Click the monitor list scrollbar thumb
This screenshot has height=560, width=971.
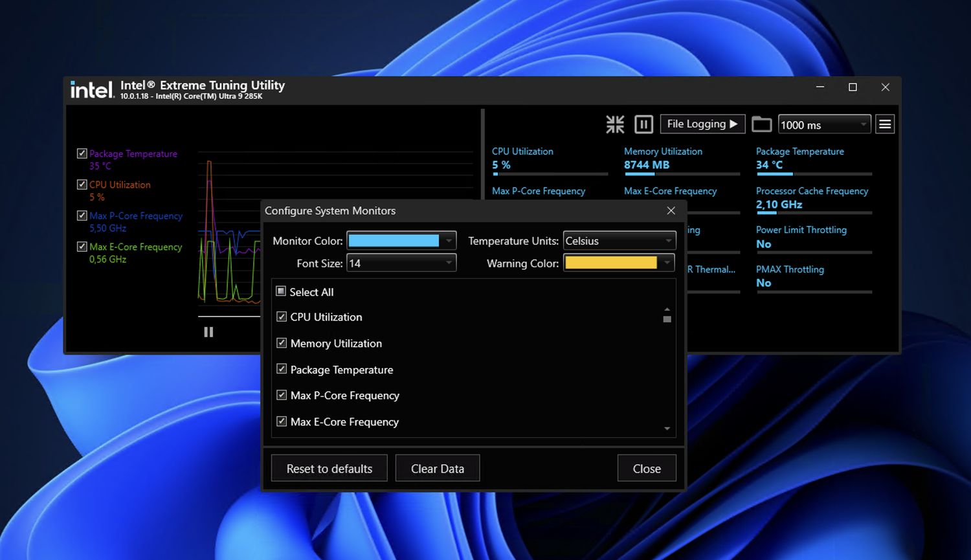pyautogui.click(x=667, y=319)
